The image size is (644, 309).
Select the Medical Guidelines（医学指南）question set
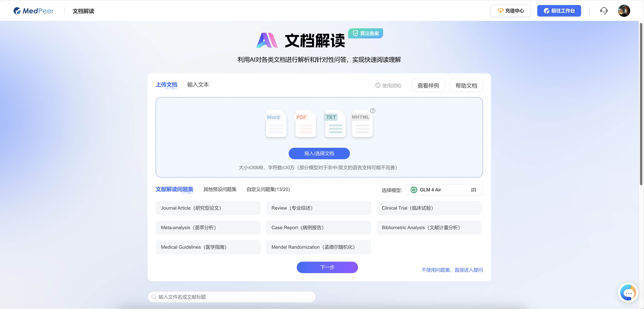tap(208, 247)
